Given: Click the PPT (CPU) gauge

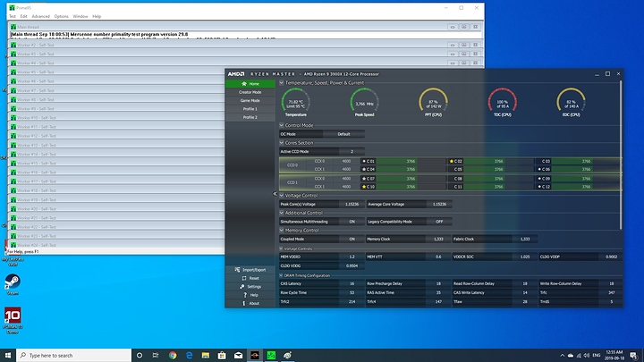Looking at the screenshot, I should coord(433,102).
